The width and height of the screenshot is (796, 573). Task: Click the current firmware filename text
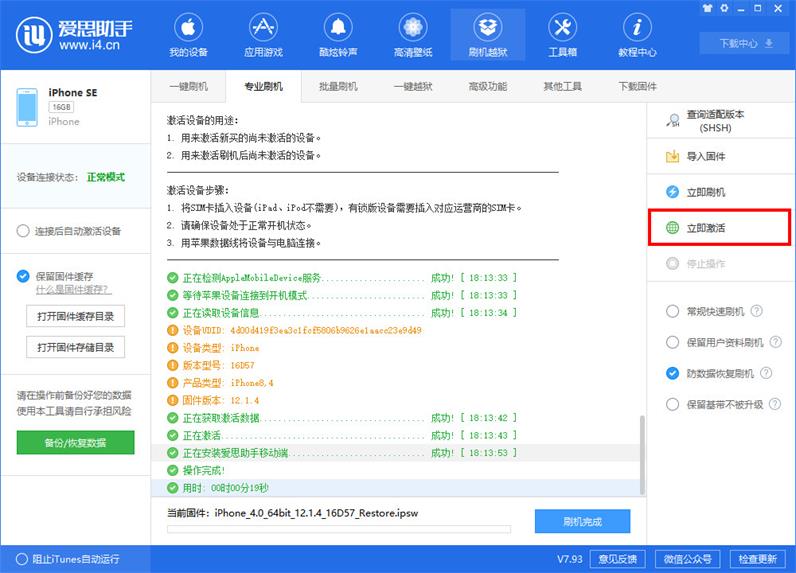316,513
